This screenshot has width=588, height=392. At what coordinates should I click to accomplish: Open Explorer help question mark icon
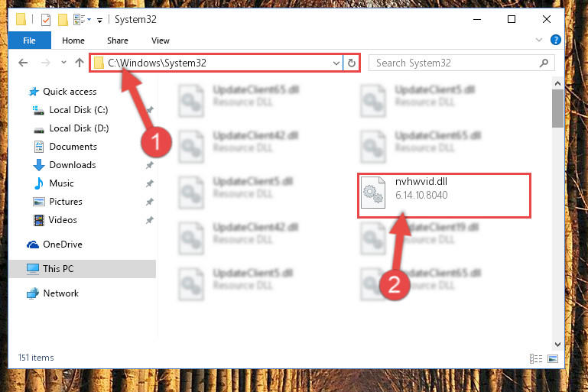(x=555, y=40)
